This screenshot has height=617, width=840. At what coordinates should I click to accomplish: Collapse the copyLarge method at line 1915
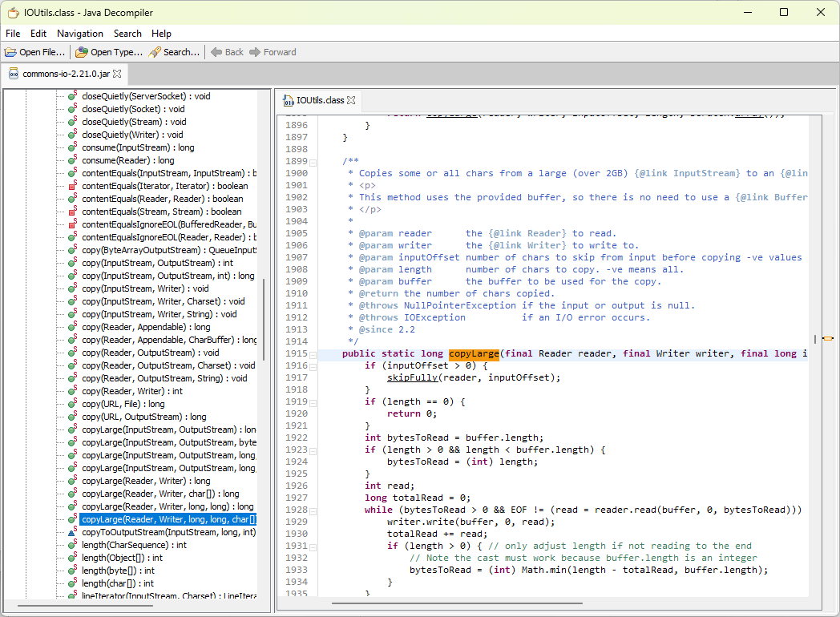pos(313,354)
